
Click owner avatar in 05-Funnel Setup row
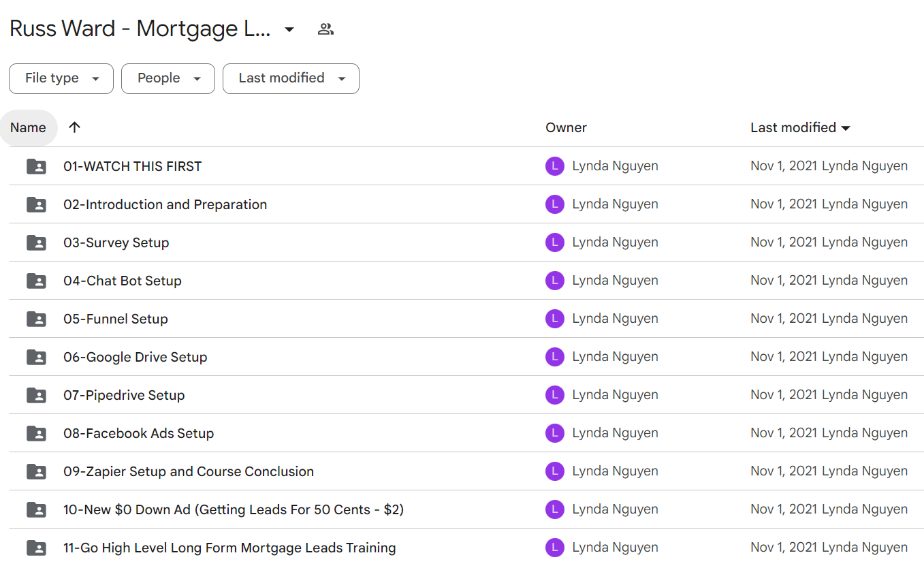(x=555, y=319)
